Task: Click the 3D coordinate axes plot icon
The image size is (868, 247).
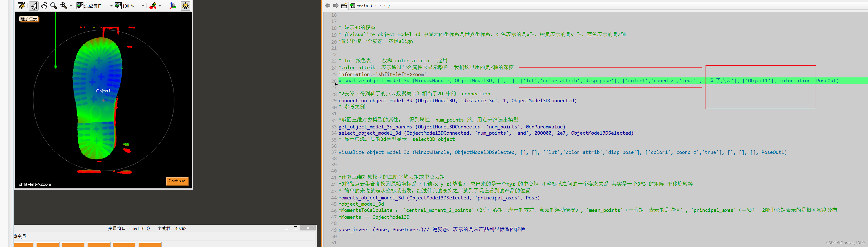Action: pyautogui.click(x=173, y=6)
